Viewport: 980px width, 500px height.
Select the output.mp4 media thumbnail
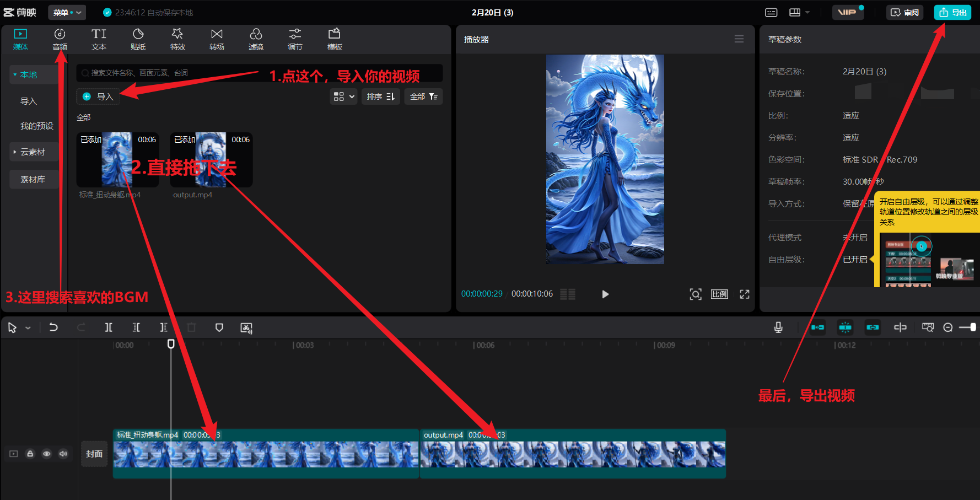coord(211,159)
